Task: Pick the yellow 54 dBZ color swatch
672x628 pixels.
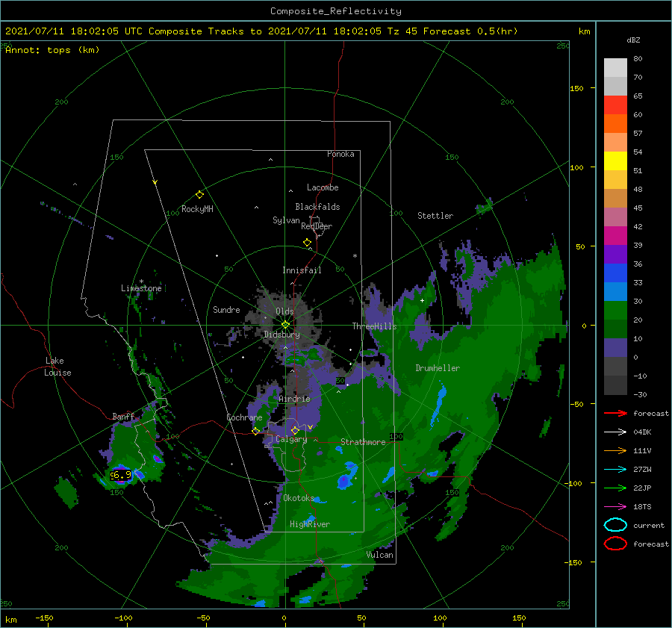Action: click(x=615, y=161)
